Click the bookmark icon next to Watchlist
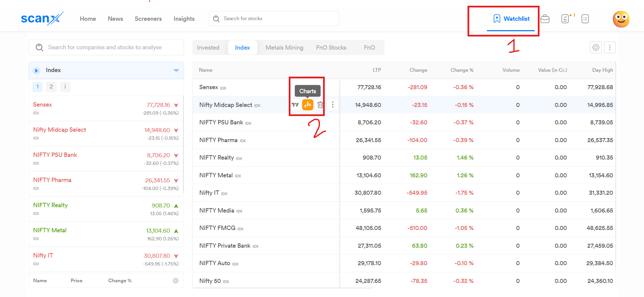 497,19
